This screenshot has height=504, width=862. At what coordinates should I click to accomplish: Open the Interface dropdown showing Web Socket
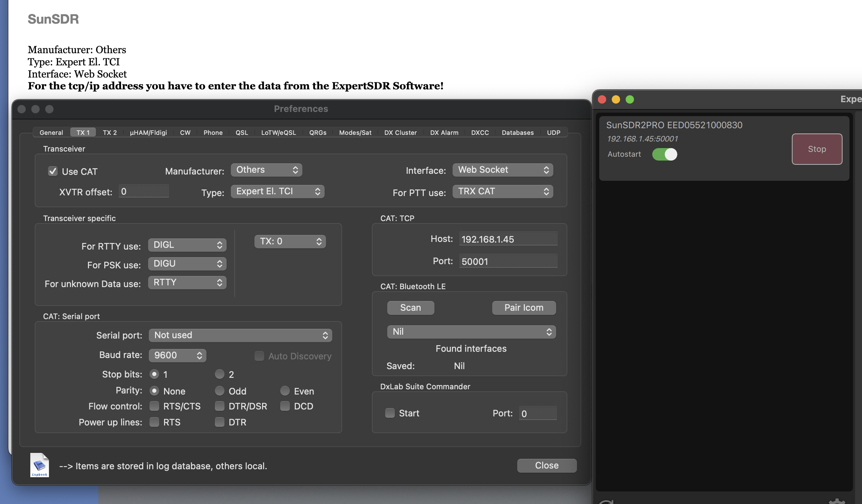click(503, 170)
